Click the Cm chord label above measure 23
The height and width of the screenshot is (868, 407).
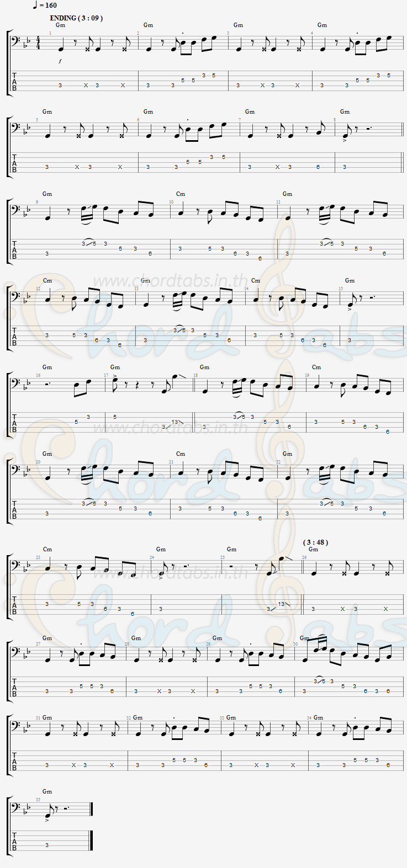[47, 550]
